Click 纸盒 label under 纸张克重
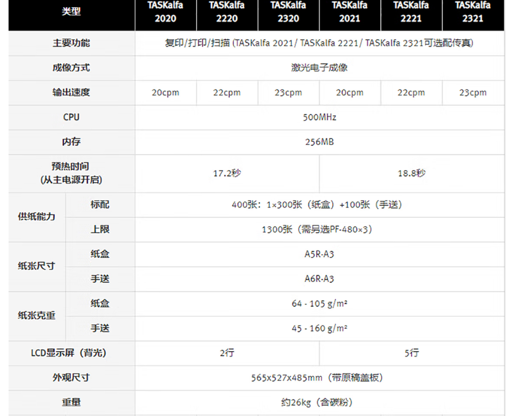The image size is (532, 416). [x=100, y=304]
